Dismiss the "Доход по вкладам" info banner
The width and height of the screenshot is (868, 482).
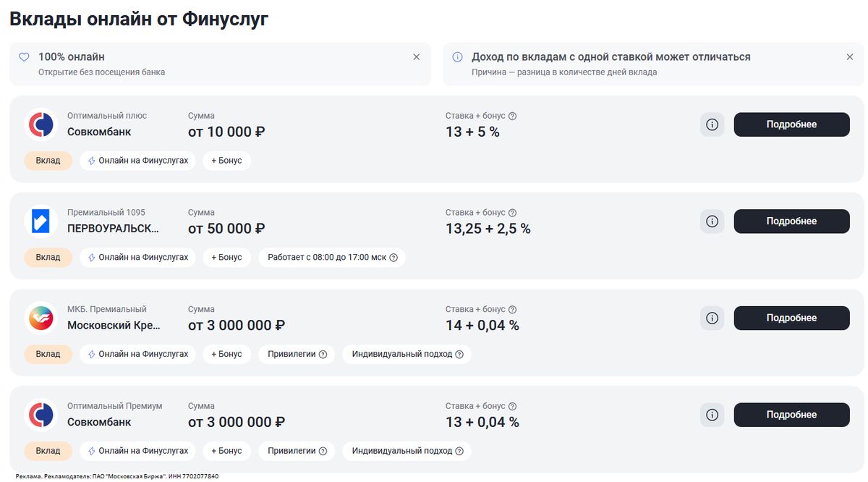[x=850, y=57]
